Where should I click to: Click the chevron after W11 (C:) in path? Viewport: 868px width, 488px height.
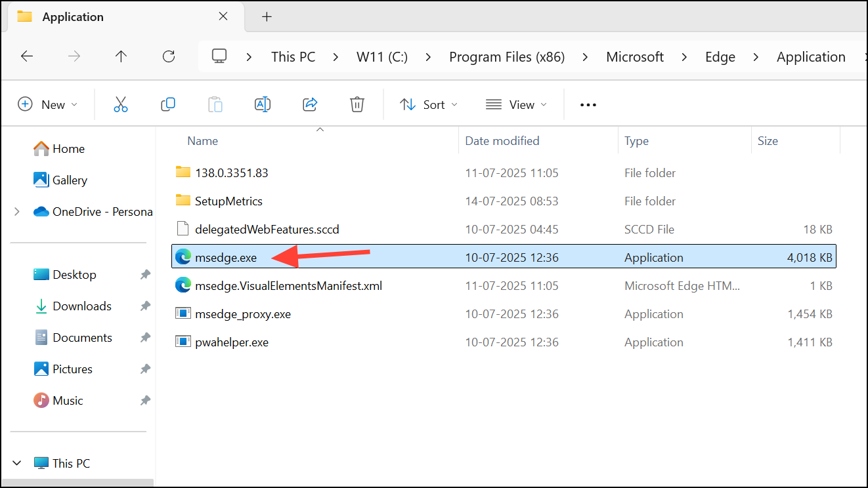[x=429, y=57]
